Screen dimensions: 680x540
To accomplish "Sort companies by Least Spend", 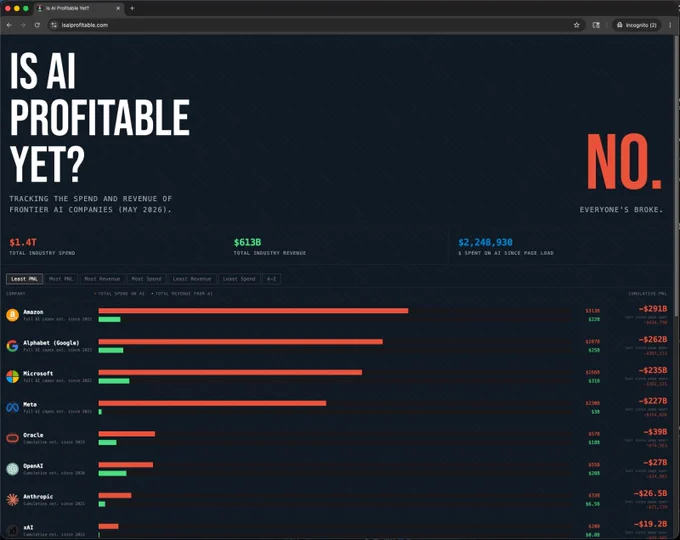I will (x=239, y=279).
